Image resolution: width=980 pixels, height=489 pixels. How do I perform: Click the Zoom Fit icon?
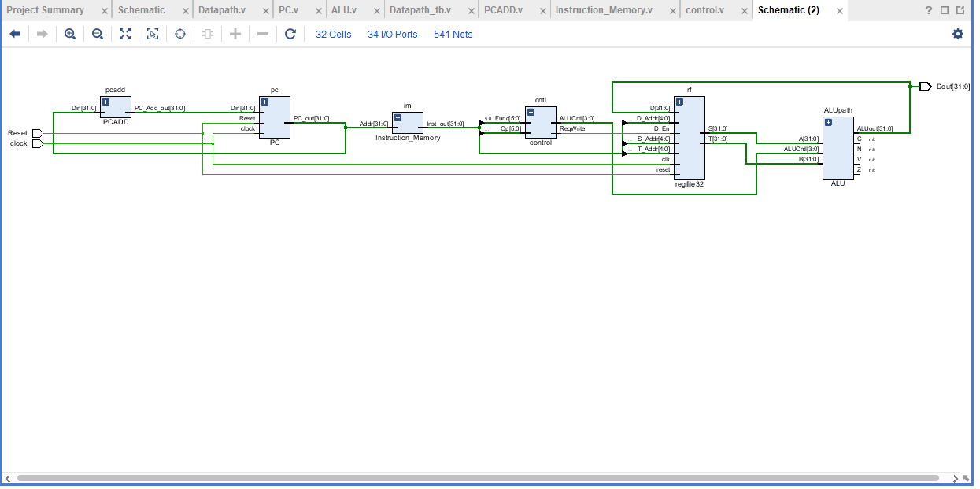(124, 34)
